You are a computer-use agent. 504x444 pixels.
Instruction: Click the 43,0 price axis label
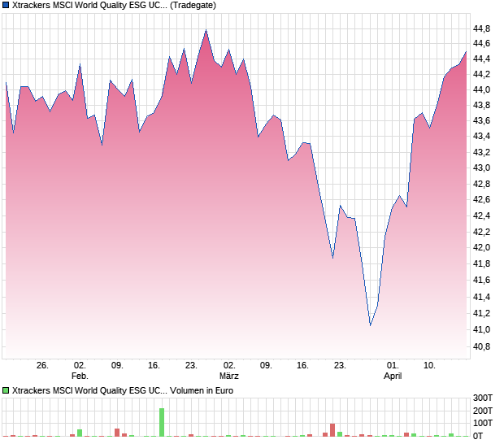[481, 168]
